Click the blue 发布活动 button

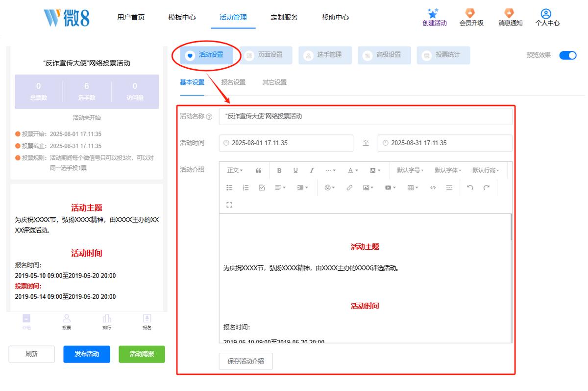tap(87, 354)
